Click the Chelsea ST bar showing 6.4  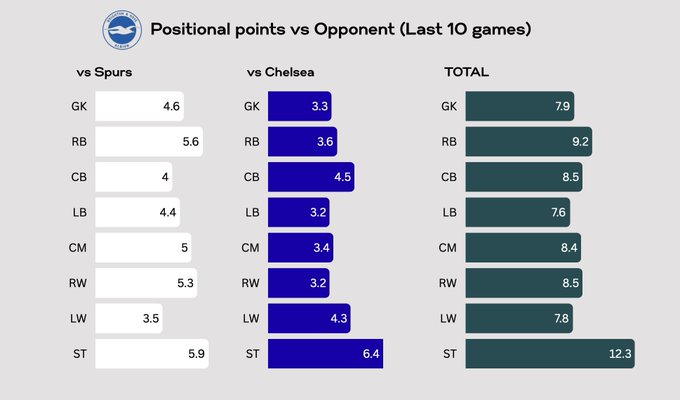click(x=326, y=353)
